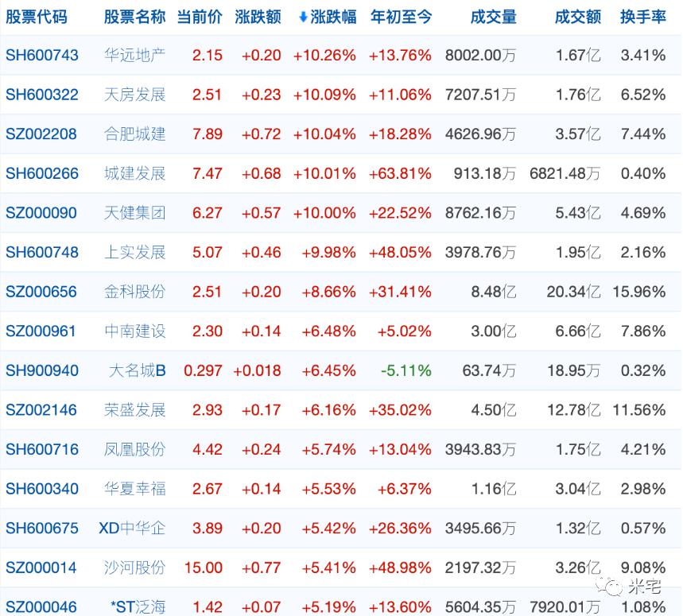Click the 涨跌额 column header
The width and height of the screenshot is (683, 616).
(258, 17)
